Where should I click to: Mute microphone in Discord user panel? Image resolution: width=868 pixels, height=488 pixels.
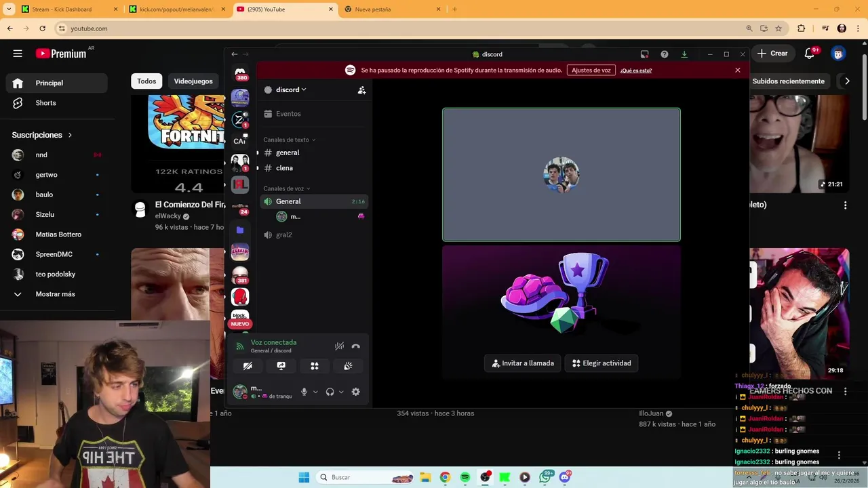point(304,392)
